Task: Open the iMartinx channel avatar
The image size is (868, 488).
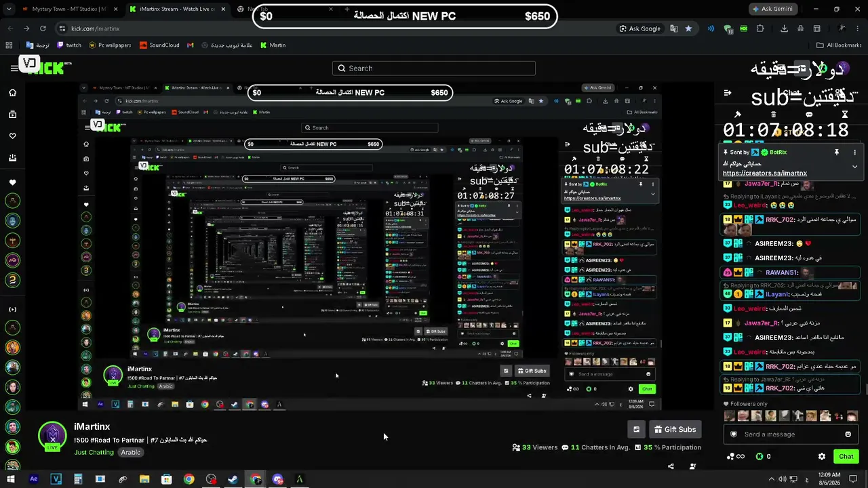Action: click(52, 436)
